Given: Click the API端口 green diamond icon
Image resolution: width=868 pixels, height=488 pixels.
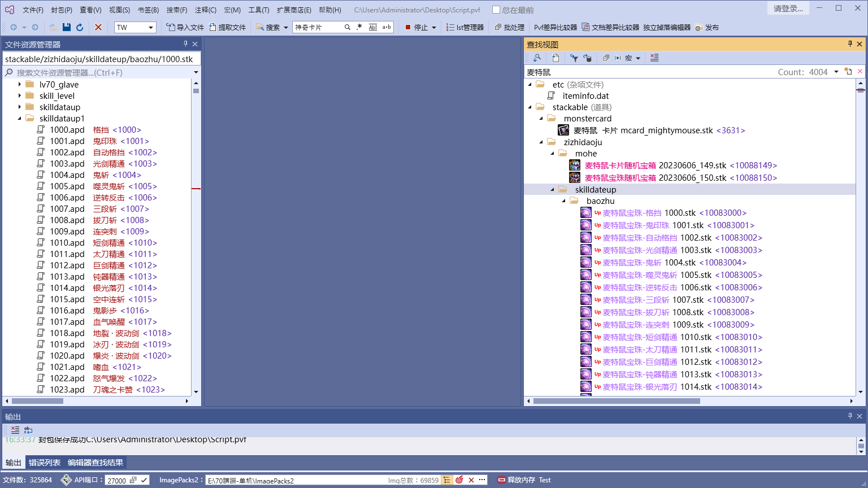Looking at the screenshot, I should (66, 480).
